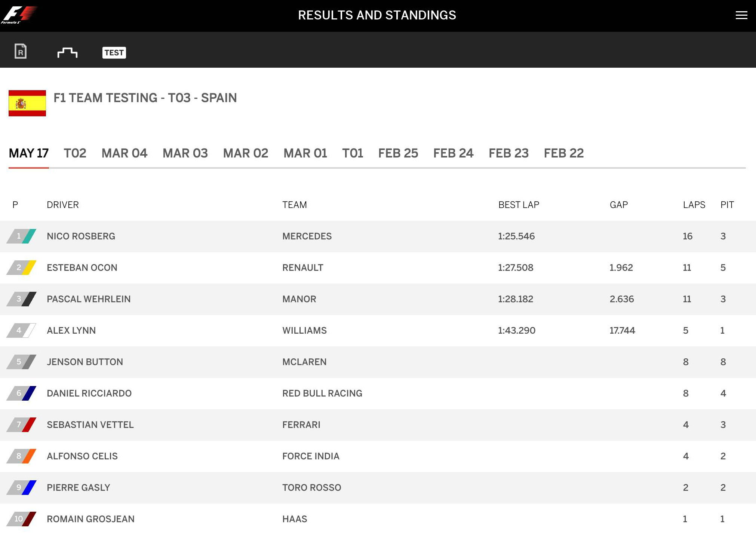Click the MCLAREN team name
Viewport: 756px width, 557px height.
(x=304, y=362)
